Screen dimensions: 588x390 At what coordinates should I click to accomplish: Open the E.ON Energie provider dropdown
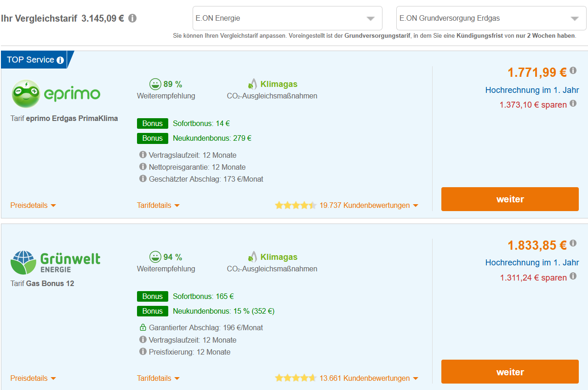point(287,18)
